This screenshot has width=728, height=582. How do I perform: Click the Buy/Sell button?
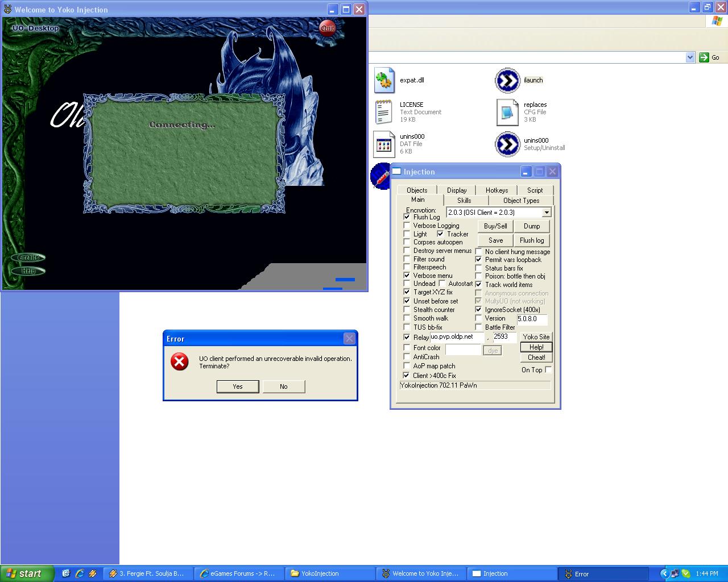495,226
